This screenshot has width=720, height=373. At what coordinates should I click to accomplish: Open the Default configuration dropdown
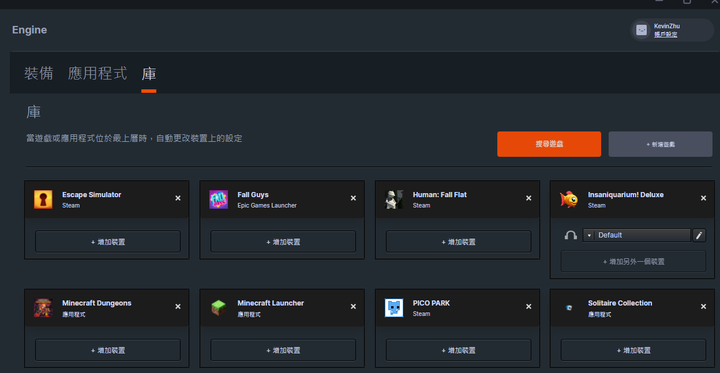636,235
